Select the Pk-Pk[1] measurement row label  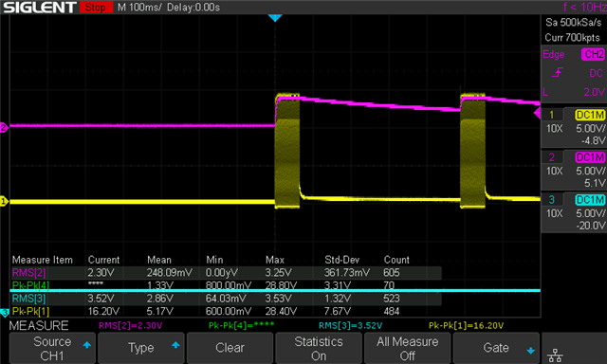pyautogui.click(x=30, y=312)
